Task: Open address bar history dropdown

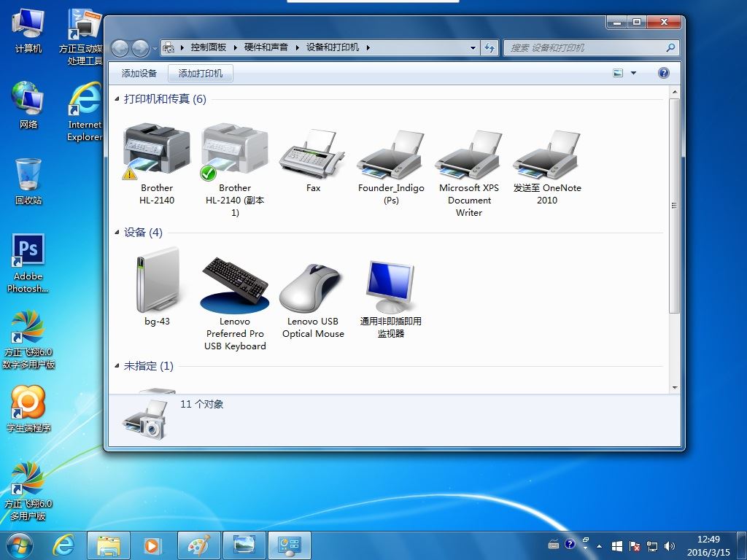Action: pyautogui.click(x=473, y=47)
